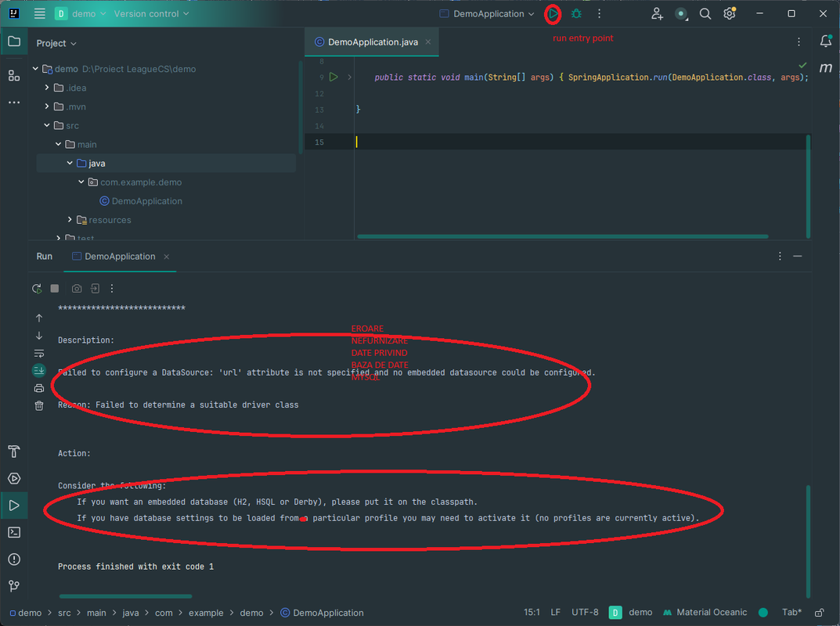
Task: Jump up the stack trace arrow
Action: [39, 318]
